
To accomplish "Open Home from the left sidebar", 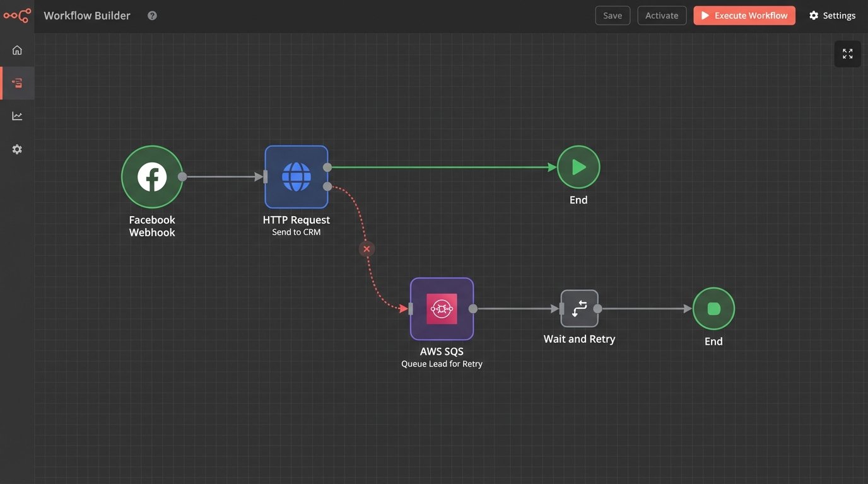I will tap(17, 50).
